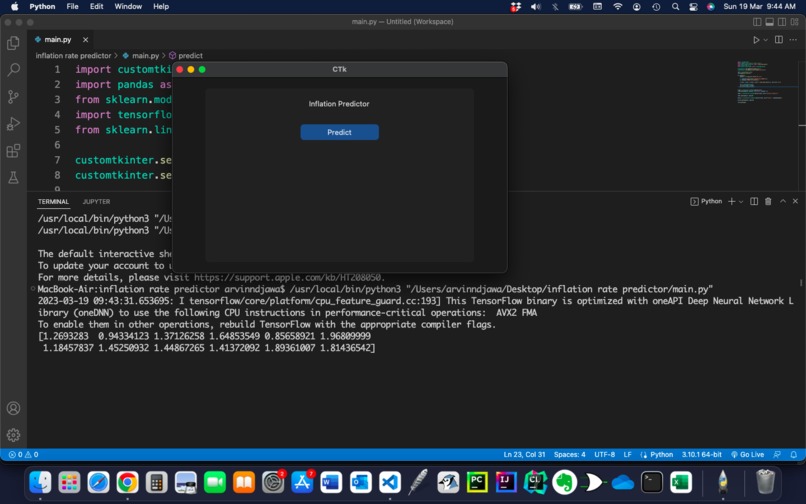Screen dimensions: 806x504
Task: Open the Apple menu
Action: pyautogui.click(x=14, y=7)
